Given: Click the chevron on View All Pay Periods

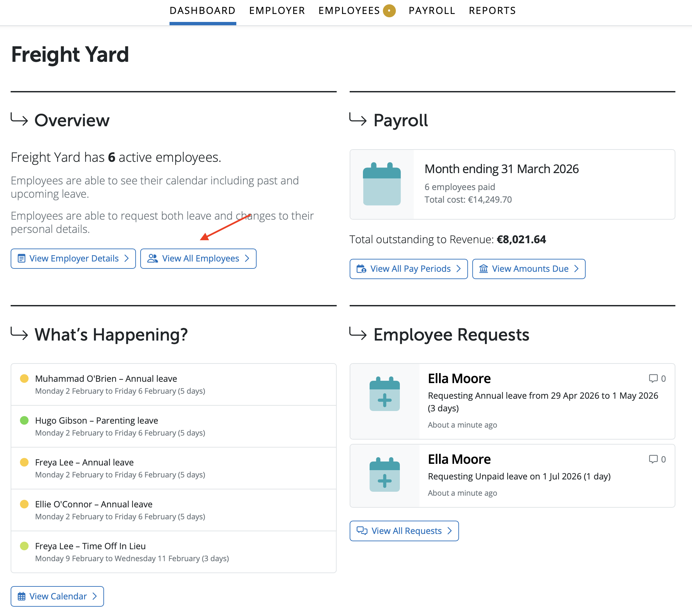Looking at the screenshot, I should (x=458, y=269).
